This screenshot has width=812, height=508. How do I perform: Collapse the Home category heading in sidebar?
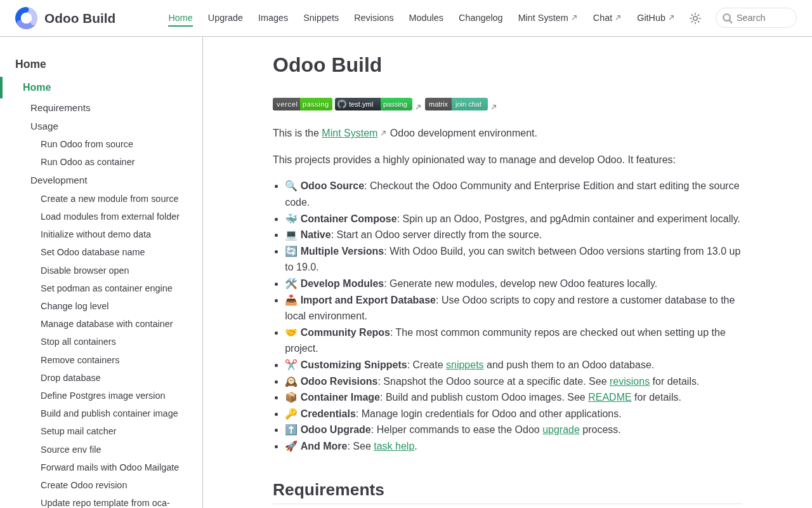tap(30, 64)
